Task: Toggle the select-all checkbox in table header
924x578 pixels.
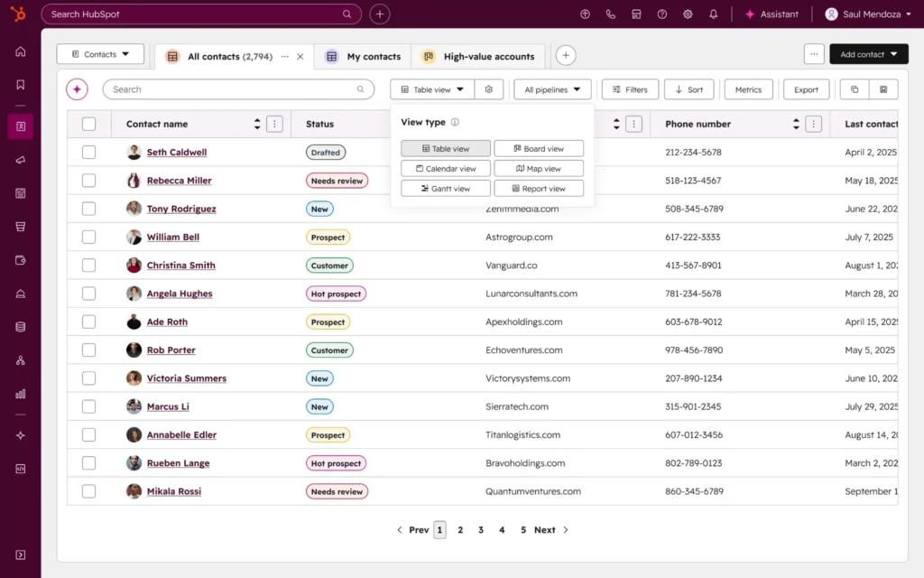Action: coord(88,124)
